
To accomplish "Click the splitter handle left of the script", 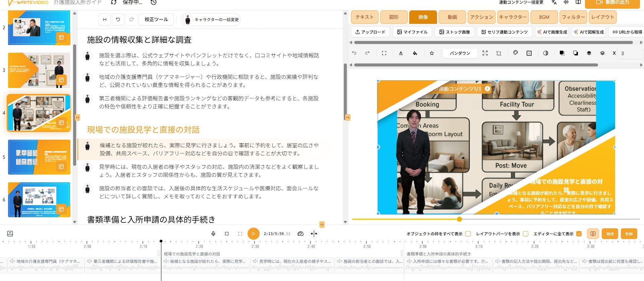I will pyautogui.click(x=77, y=118).
